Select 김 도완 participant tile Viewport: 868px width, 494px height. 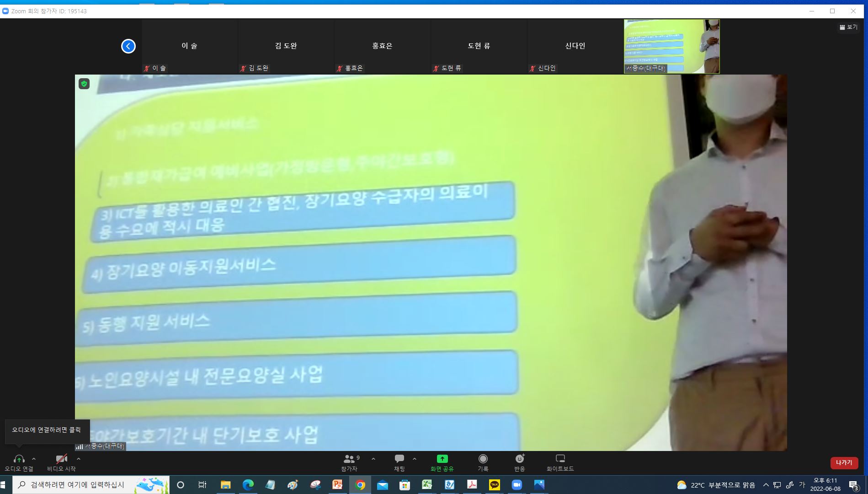tap(286, 46)
